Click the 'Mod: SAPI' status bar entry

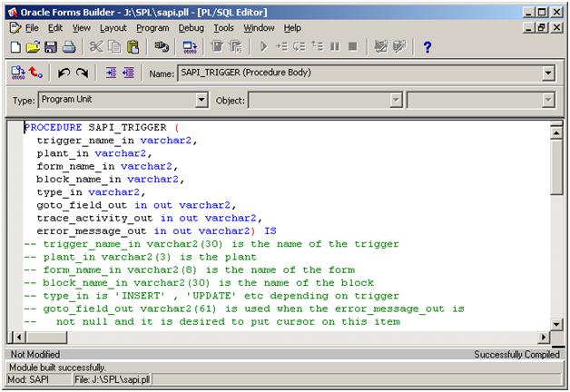click(28, 379)
